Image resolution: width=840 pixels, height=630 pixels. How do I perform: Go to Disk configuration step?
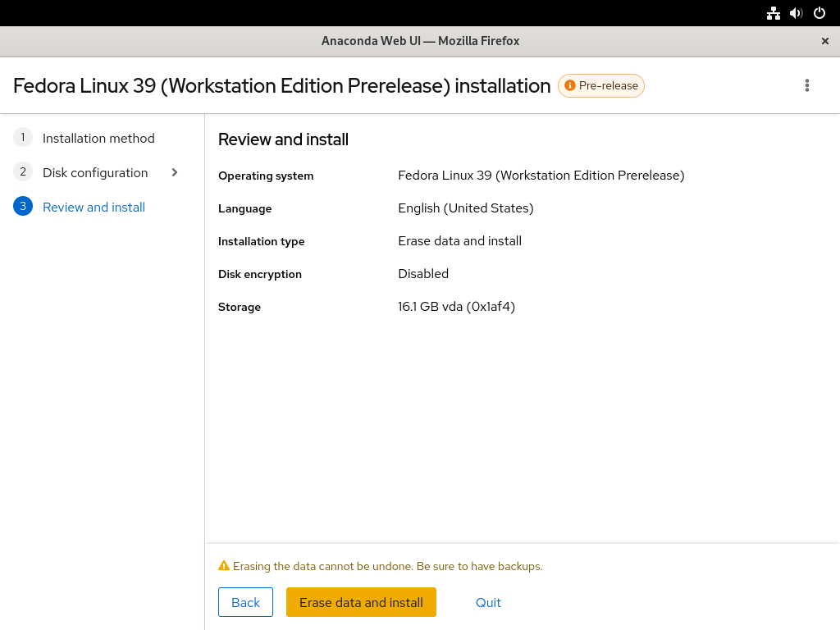(x=95, y=172)
